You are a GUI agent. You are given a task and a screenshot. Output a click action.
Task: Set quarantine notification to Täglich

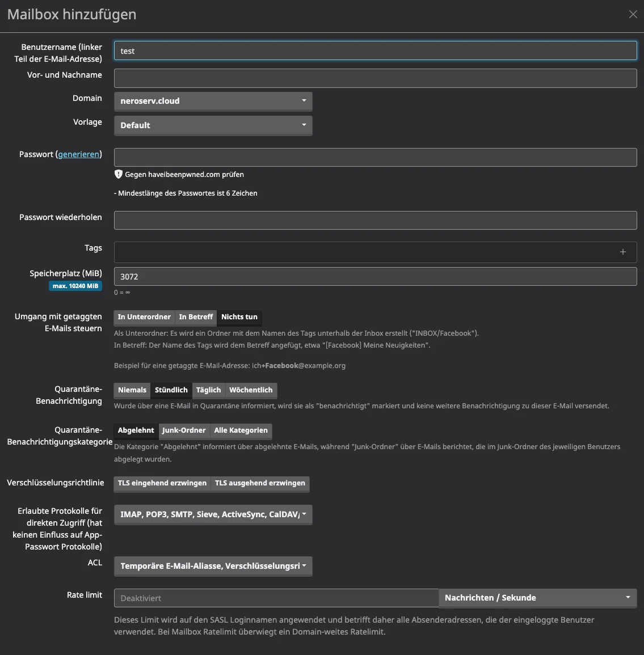pos(209,390)
